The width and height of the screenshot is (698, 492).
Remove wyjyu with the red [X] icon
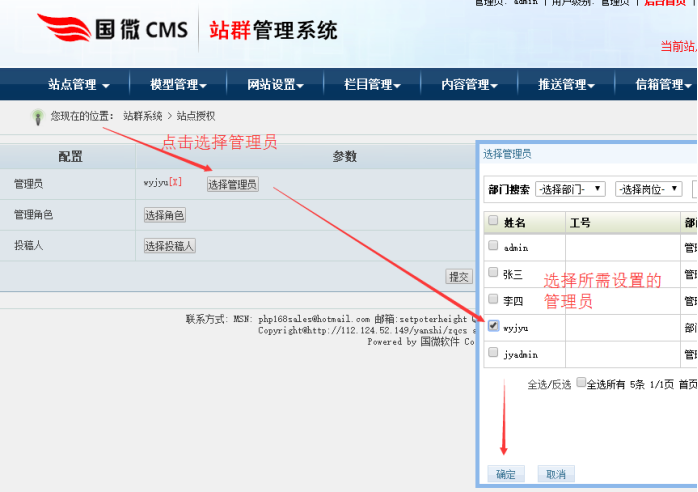tap(175, 182)
